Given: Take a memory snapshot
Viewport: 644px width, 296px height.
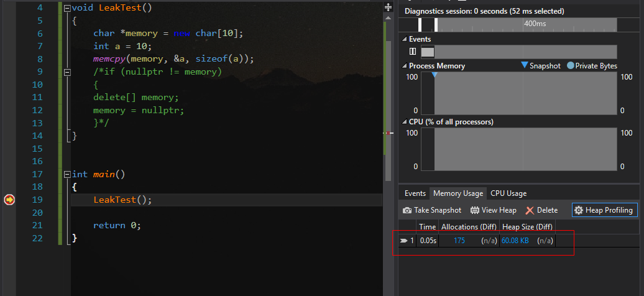Looking at the screenshot, I should pos(431,210).
